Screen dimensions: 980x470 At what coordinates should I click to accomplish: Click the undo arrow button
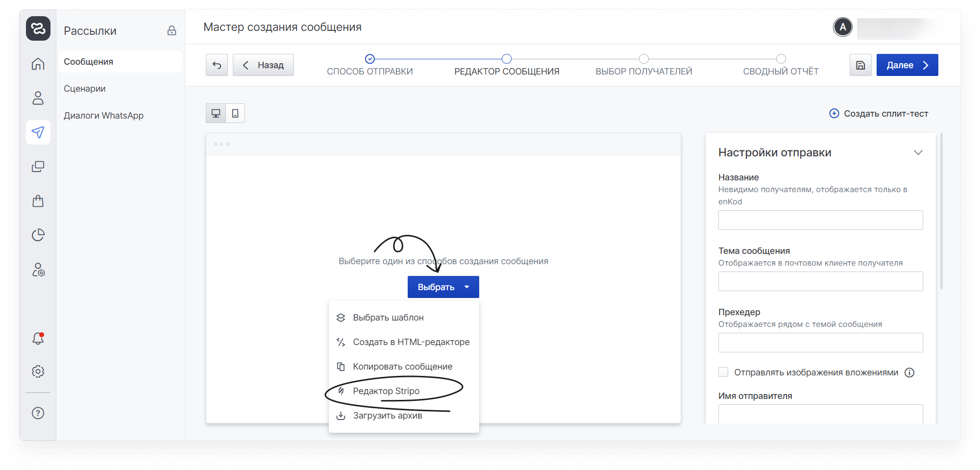pyautogui.click(x=217, y=65)
